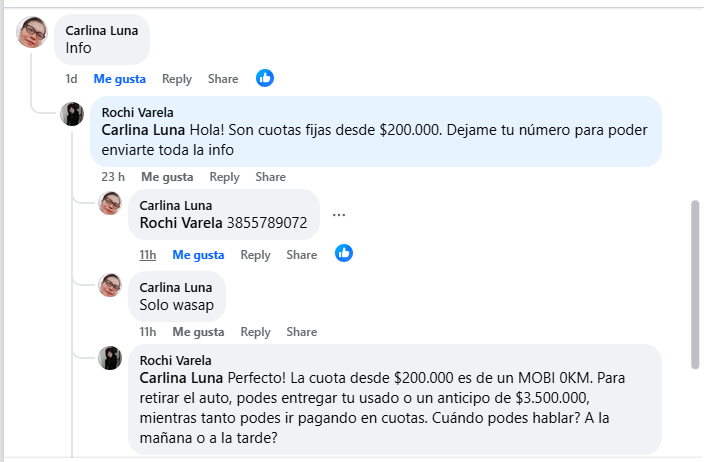Open Rochi Varela profile name on first reply
This screenshot has height=462, width=704.
[137, 112]
